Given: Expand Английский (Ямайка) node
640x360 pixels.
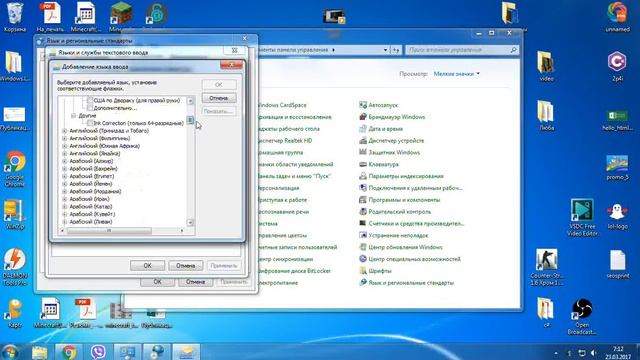Looking at the screenshot, I should [64, 153].
